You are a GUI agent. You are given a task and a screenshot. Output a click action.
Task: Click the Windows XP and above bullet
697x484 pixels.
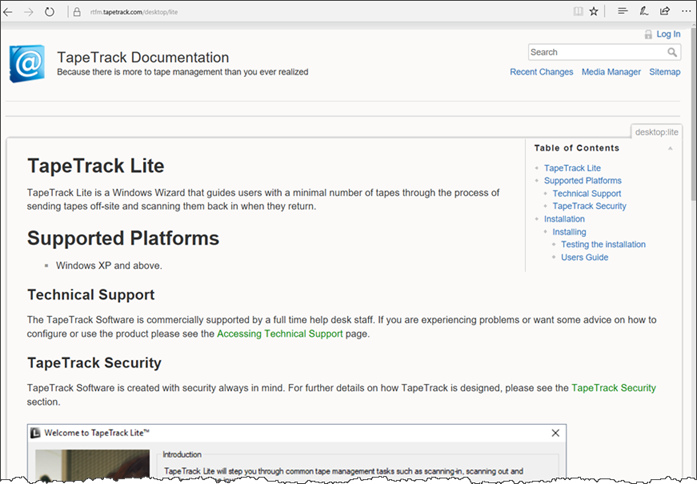pyautogui.click(x=109, y=266)
